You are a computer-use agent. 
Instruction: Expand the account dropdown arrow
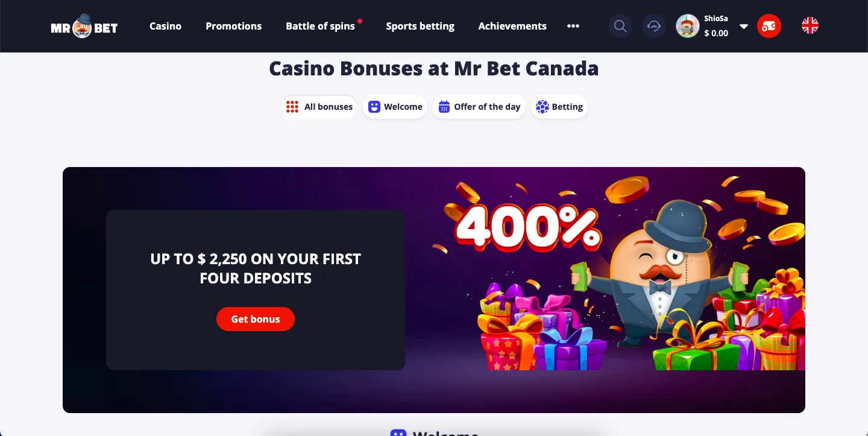coord(744,27)
